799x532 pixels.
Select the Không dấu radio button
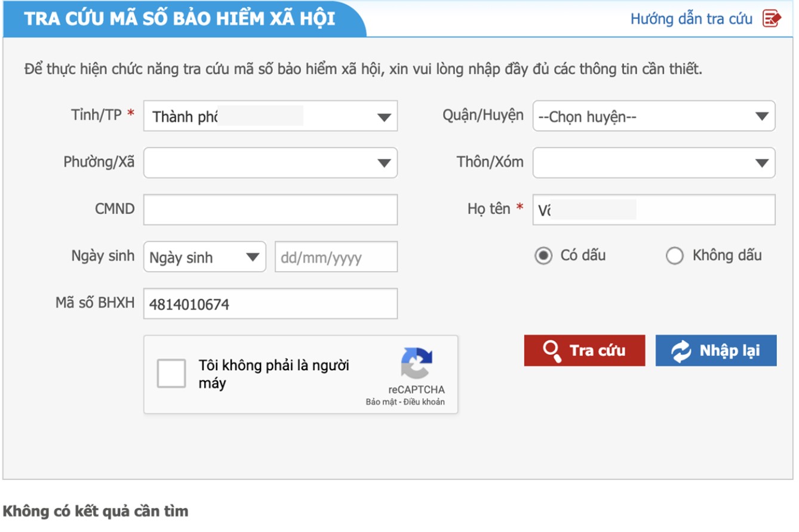(675, 256)
